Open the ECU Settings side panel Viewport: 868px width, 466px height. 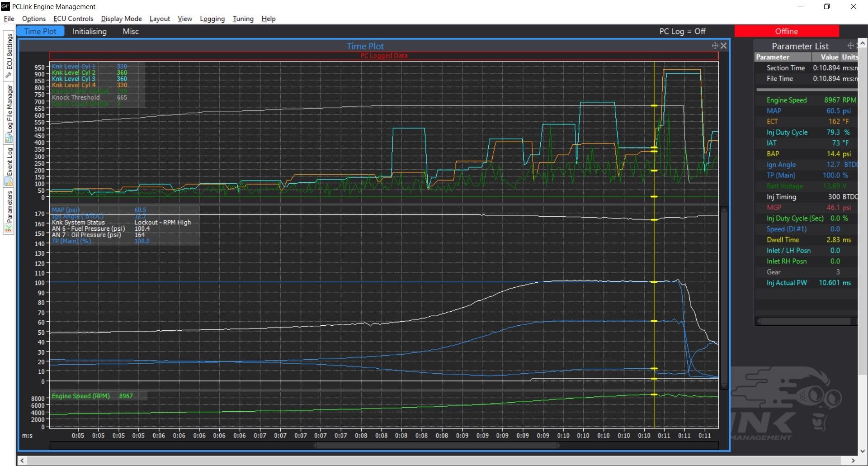(x=9, y=55)
